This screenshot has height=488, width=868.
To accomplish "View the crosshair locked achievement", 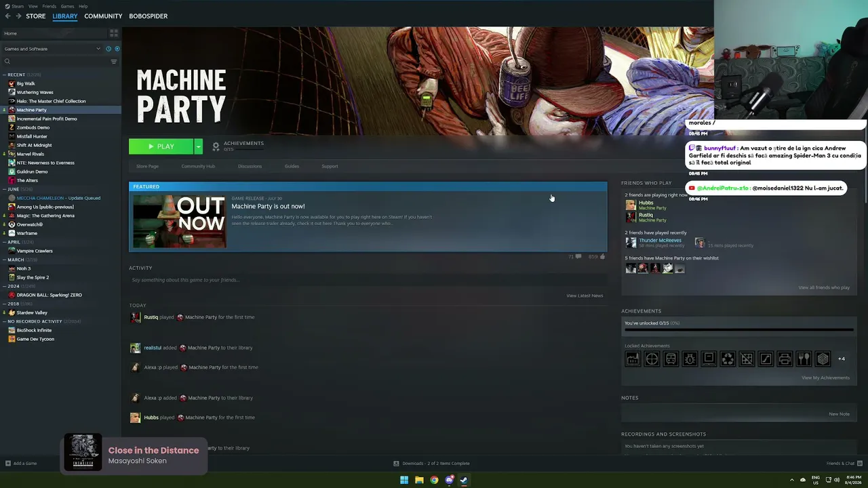I will (652, 359).
